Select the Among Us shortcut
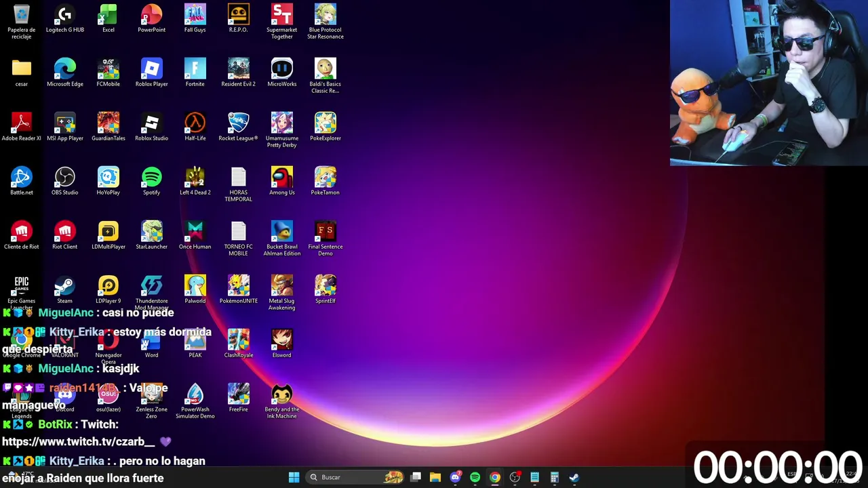The width and height of the screenshot is (868, 488). coord(281,182)
